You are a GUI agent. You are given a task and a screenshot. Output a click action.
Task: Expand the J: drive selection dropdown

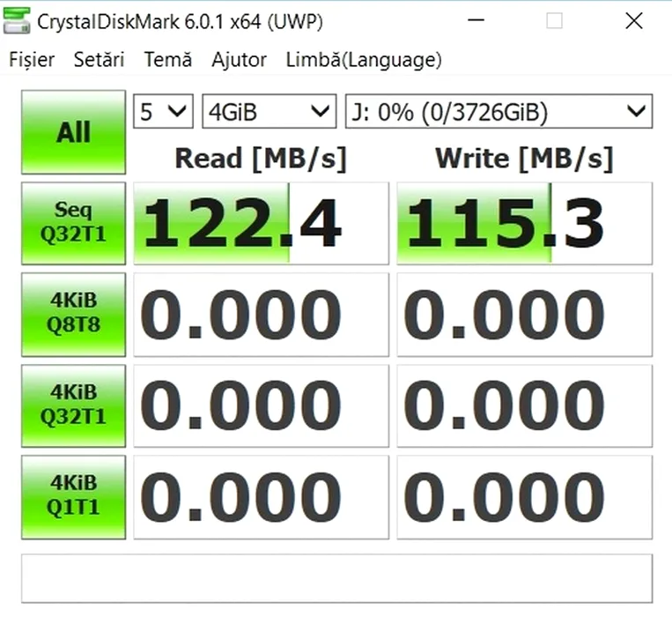coord(498,112)
